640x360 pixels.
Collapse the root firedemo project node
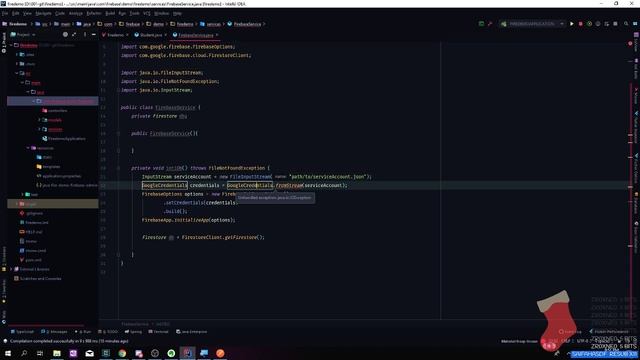point(11,45)
